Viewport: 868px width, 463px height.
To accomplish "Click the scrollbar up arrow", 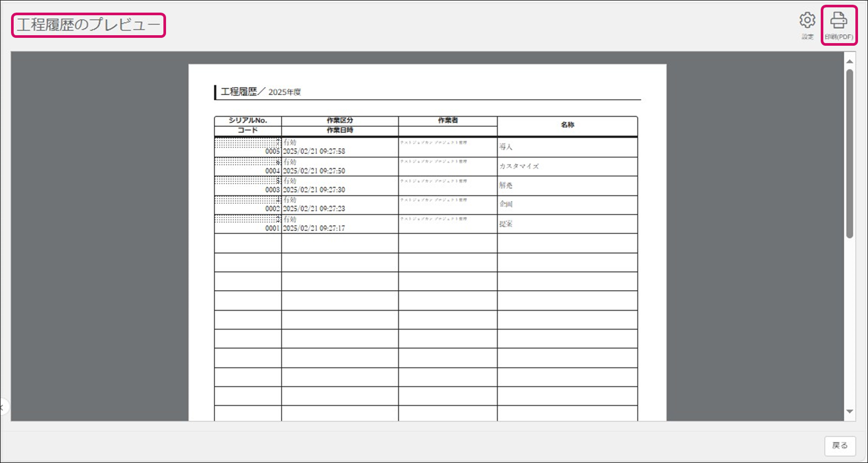I will [x=850, y=61].
